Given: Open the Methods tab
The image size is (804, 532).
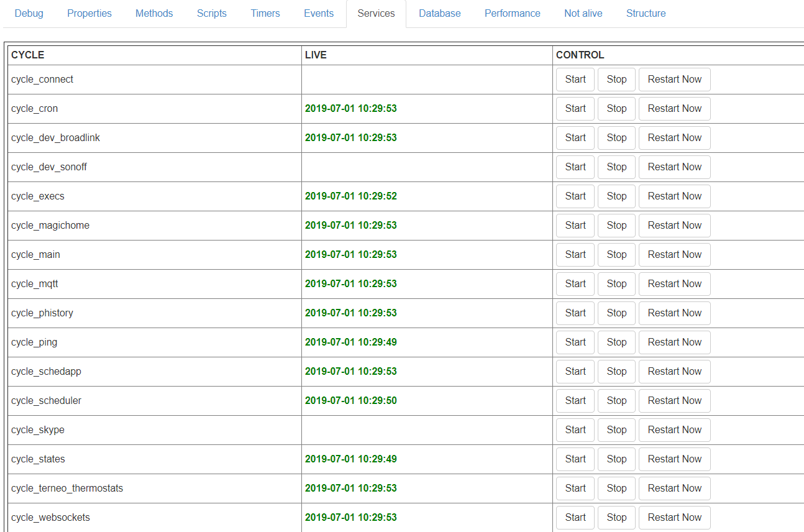Looking at the screenshot, I should (x=154, y=13).
